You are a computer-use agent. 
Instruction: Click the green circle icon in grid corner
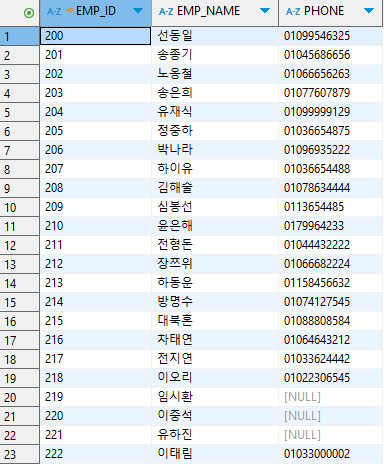click(x=29, y=13)
